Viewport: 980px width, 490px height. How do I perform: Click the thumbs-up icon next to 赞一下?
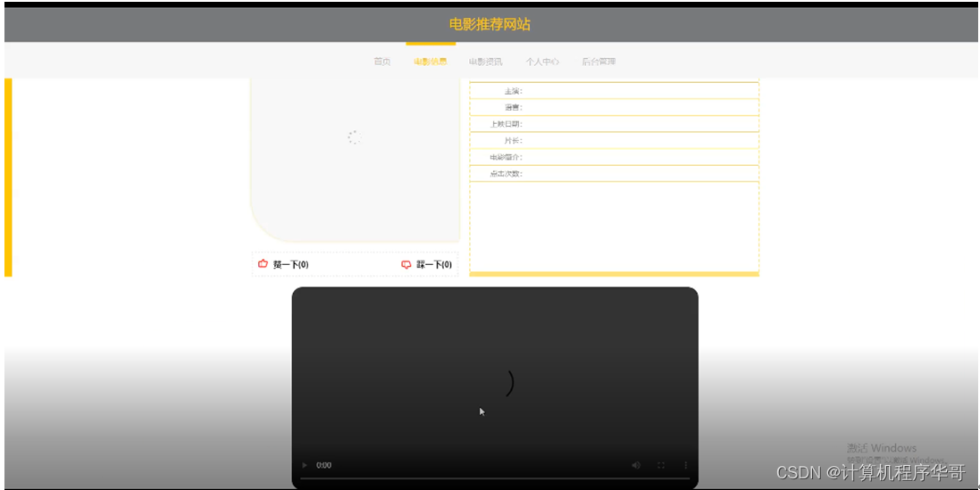(264, 264)
